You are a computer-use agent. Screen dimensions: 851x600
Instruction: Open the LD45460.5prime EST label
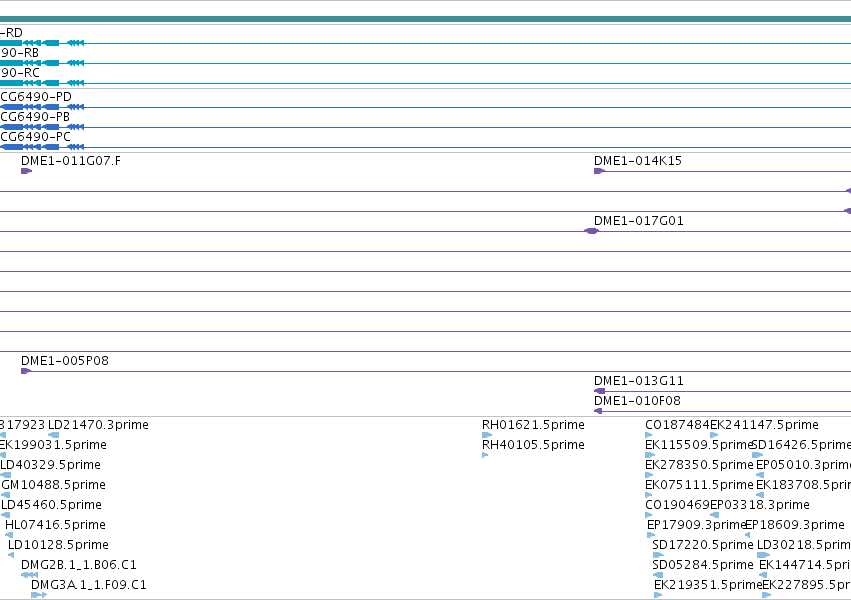(52, 506)
